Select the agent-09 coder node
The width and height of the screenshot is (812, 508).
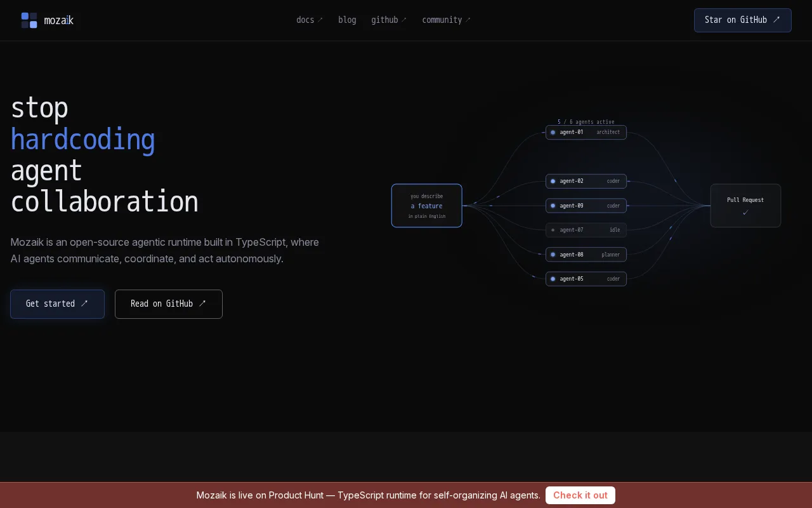tap(586, 206)
